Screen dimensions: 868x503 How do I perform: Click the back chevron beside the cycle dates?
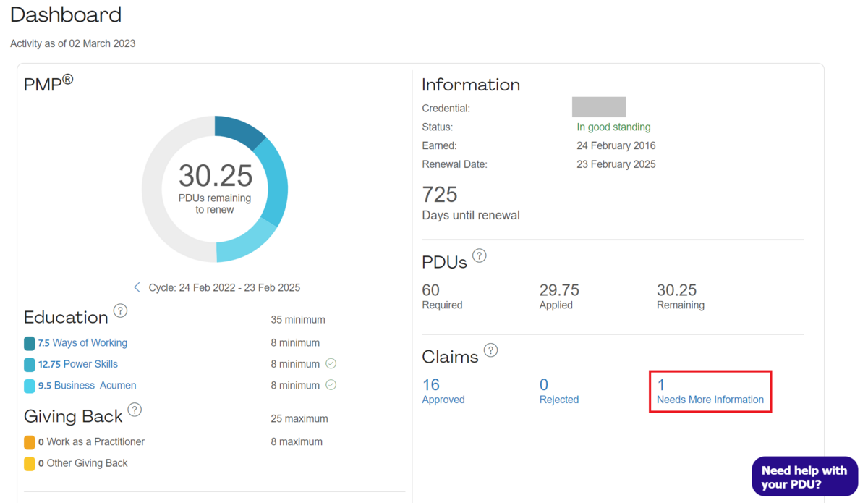click(137, 287)
